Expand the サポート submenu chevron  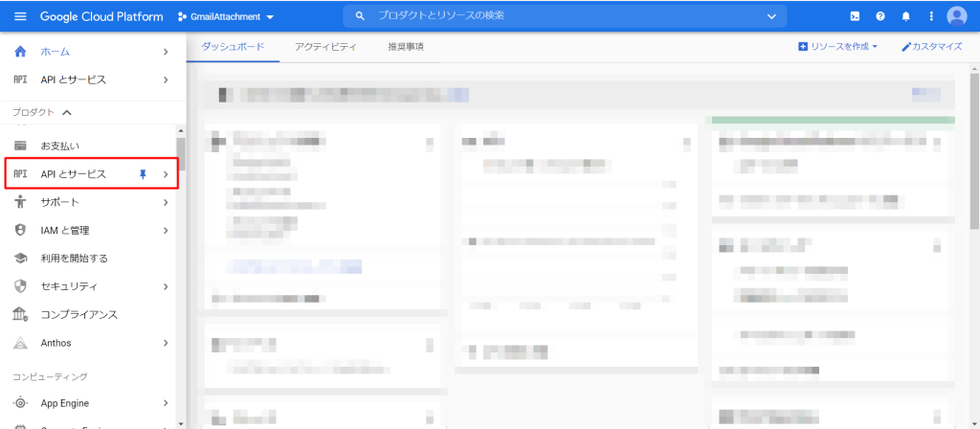point(166,202)
